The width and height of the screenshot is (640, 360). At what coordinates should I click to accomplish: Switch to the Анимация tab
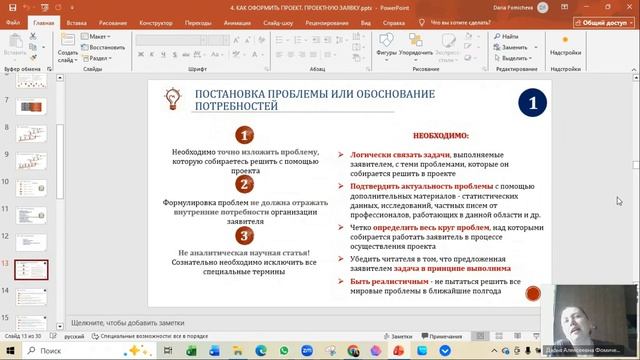[237, 23]
